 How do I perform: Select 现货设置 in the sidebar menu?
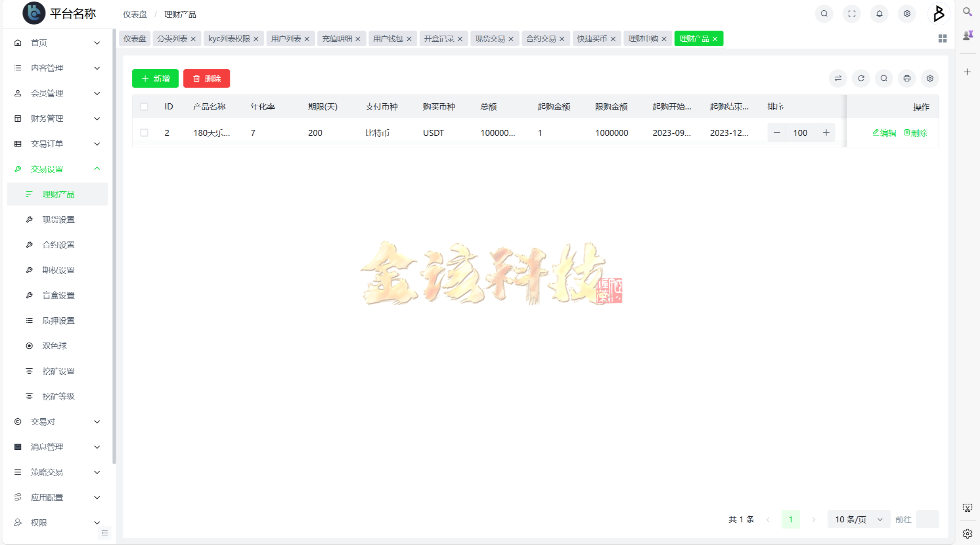click(58, 219)
